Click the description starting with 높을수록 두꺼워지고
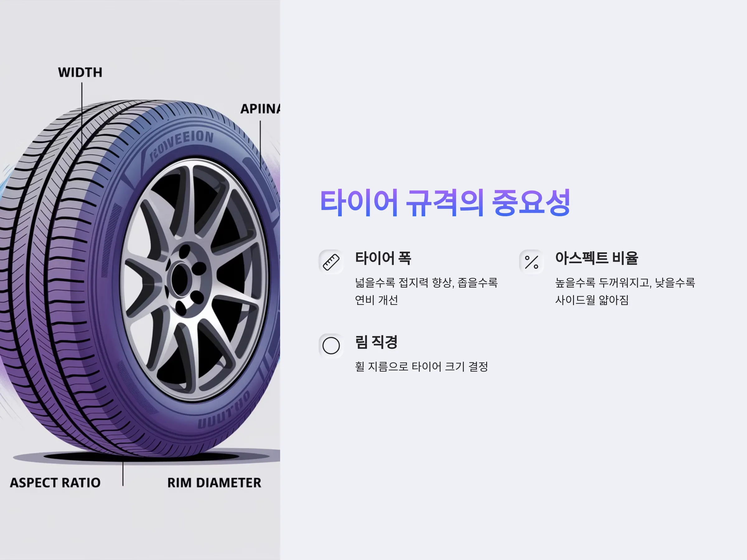Viewport: 747px width, 560px height. (625, 291)
